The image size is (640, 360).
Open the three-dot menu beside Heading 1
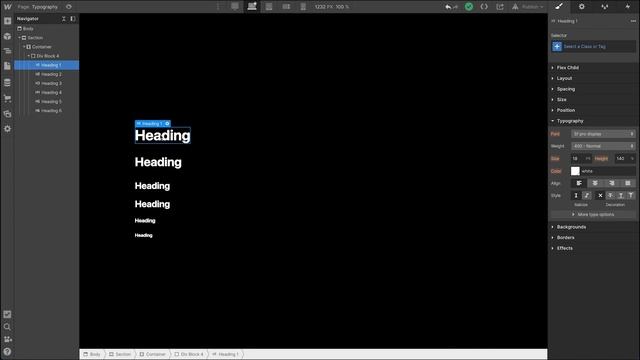coord(633,21)
